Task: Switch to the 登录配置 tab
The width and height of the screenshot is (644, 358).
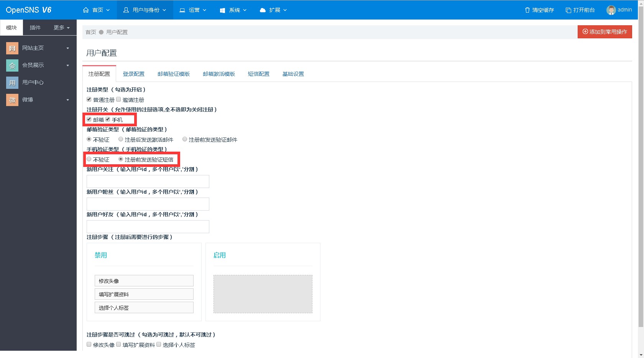Action: pos(134,74)
